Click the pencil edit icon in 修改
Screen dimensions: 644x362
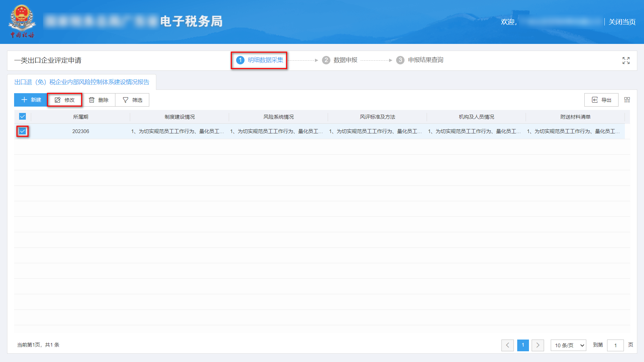[x=57, y=100]
